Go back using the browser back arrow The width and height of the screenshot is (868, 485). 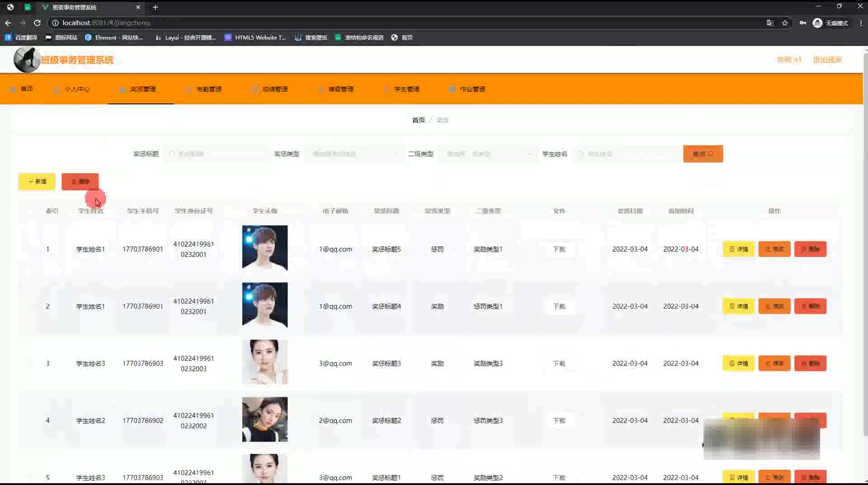(x=8, y=23)
